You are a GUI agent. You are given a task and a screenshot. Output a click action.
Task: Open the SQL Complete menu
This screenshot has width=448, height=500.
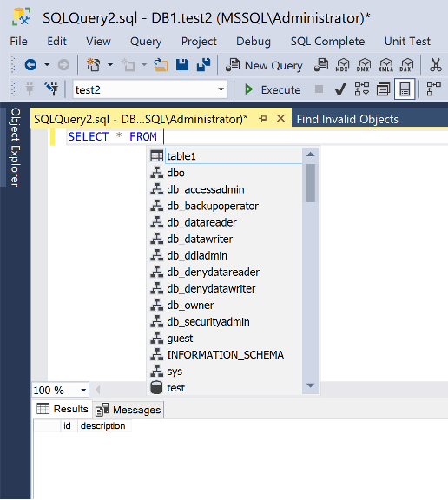[327, 42]
